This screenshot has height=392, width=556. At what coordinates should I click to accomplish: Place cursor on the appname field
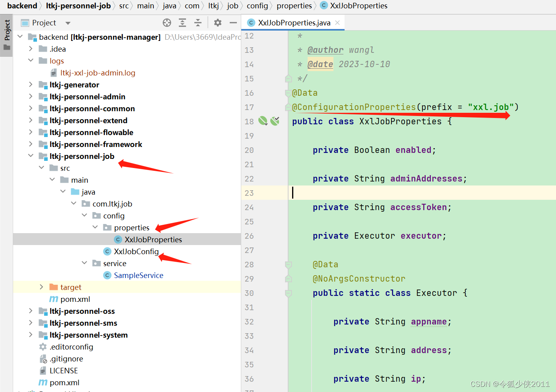(x=429, y=322)
